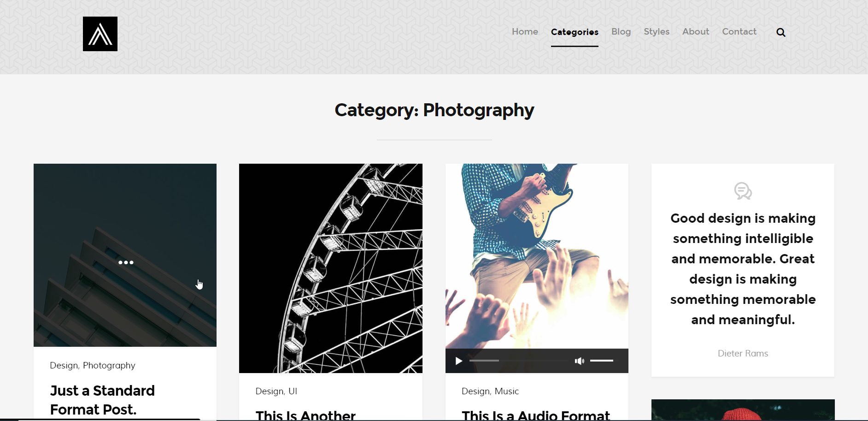Open the Styles menu item
Viewport: 868px width, 421px height.
(x=657, y=31)
